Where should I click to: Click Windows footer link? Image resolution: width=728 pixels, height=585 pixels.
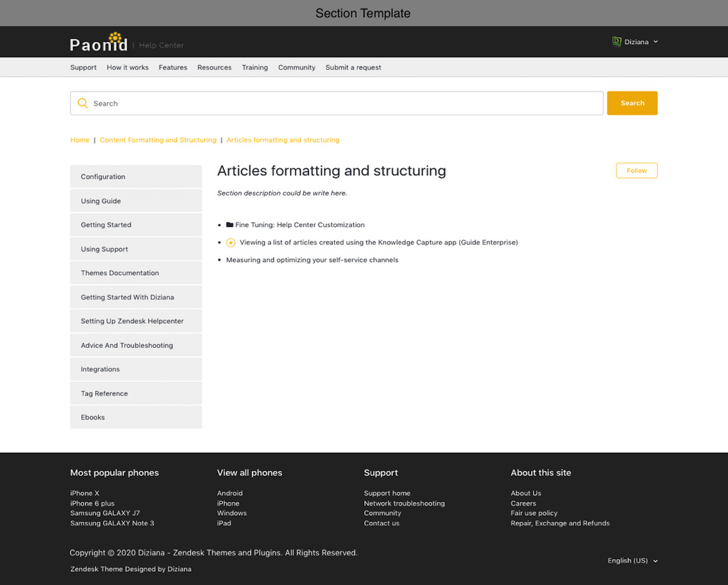[231, 513]
